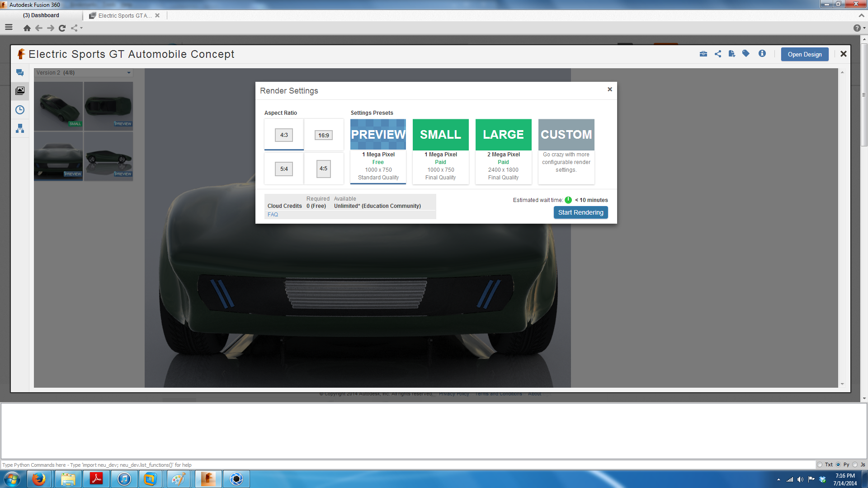Open the comments panel icon in sidebar
868x488 pixels.
[20, 73]
